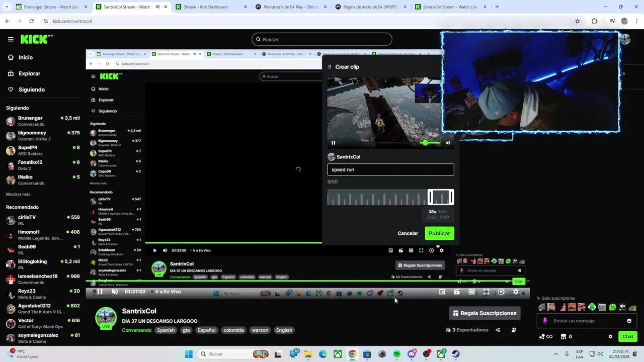Image resolution: width=644 pixels, height=362 pixels.
Task: Open Fanatiko12 channel in the sidebar
Action: pyautogui.click(x=43, y=165)
